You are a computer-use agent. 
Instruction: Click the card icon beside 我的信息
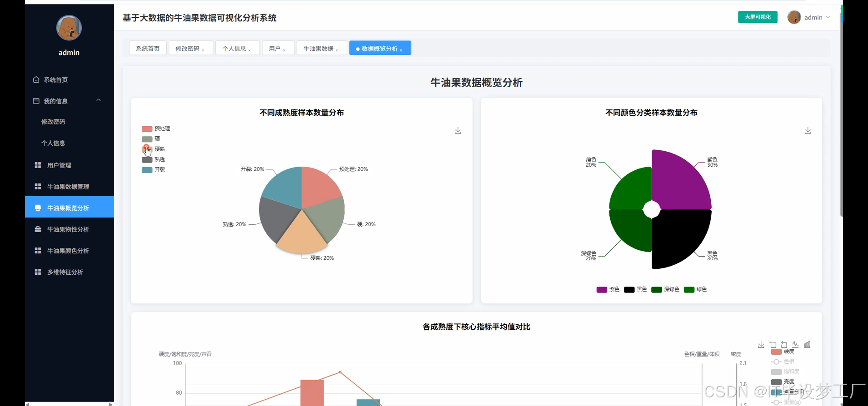coord(36,101)
